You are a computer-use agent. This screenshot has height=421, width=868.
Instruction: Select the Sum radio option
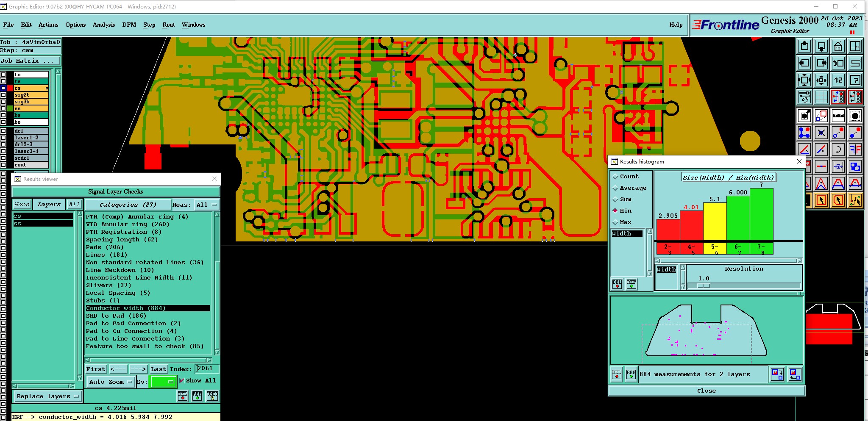point(622,199)
